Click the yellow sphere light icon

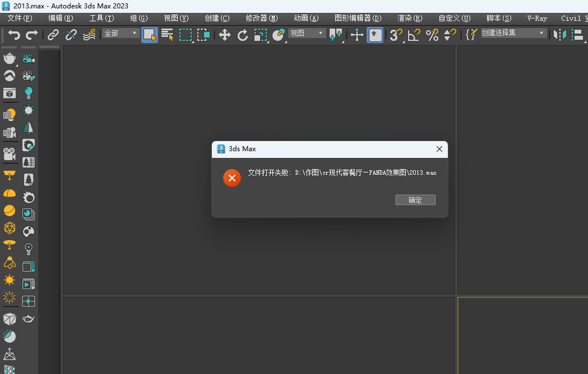click(10, 211)
